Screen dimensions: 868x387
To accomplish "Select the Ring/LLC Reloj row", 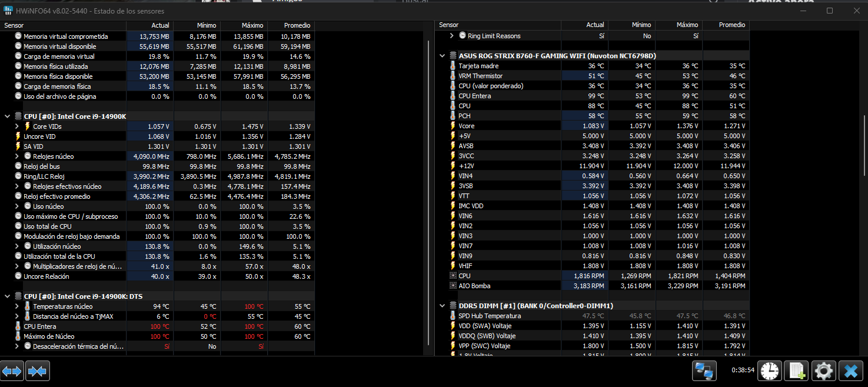I will (x=158, y=176).
